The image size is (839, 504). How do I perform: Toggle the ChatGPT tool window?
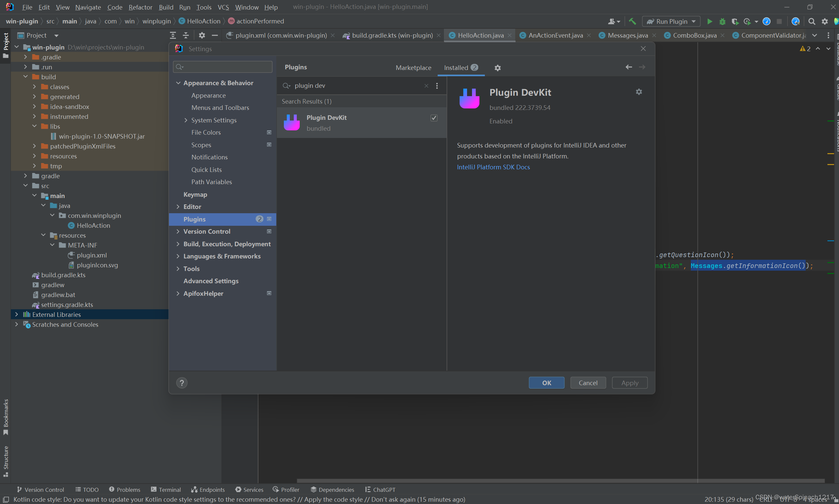click(x=380, y=490)
